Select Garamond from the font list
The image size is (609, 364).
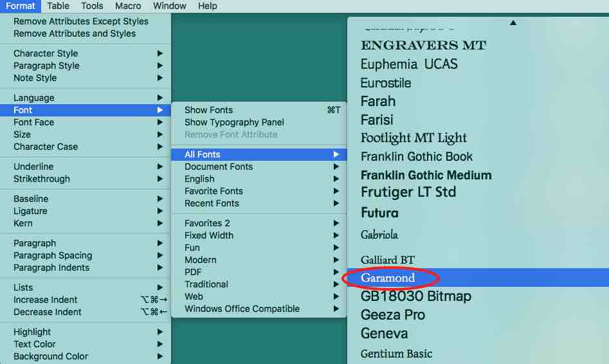click(x=388, y=278)
